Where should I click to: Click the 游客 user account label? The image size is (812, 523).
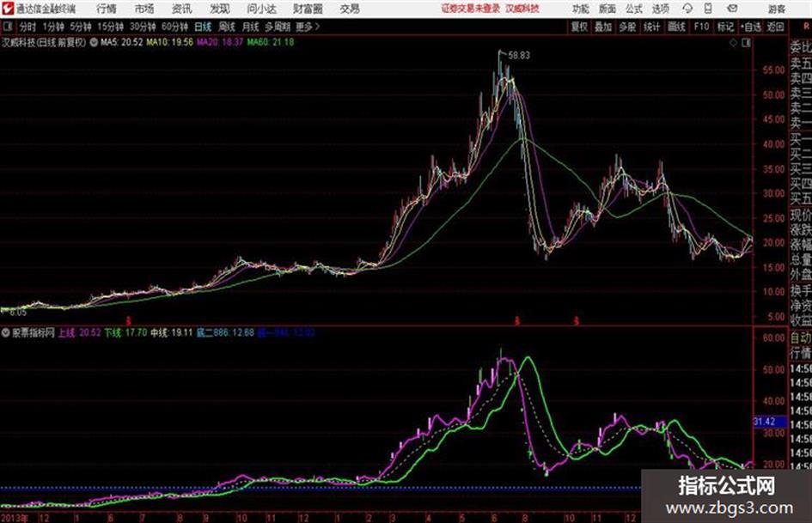tap(776, 9)
